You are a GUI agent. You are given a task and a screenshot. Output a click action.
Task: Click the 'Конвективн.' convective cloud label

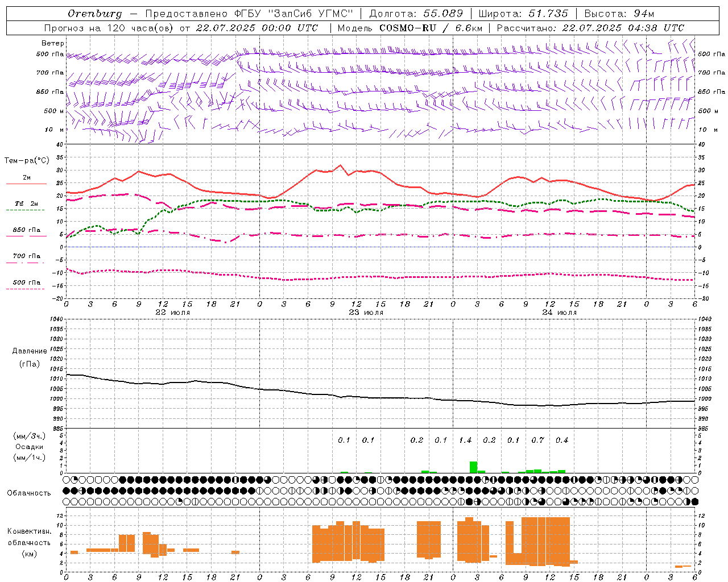point(30,531)
